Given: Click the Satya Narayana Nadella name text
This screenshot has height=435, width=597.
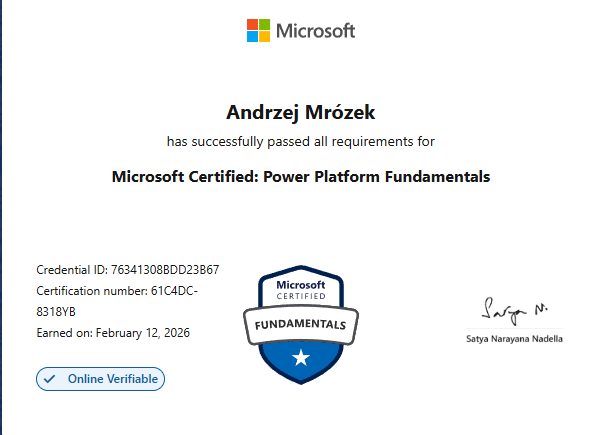Looking at the screenshot, I should (x=514, y=339).
